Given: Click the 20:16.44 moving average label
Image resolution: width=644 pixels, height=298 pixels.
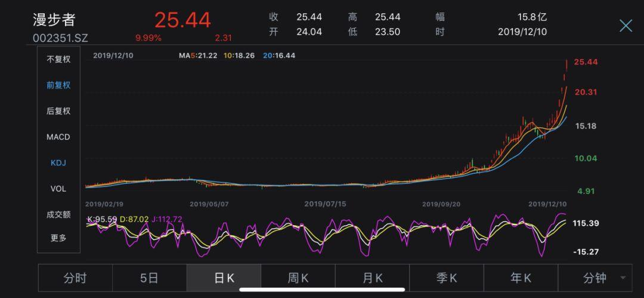Looking at the screenshot, I should tap(279, 55).
